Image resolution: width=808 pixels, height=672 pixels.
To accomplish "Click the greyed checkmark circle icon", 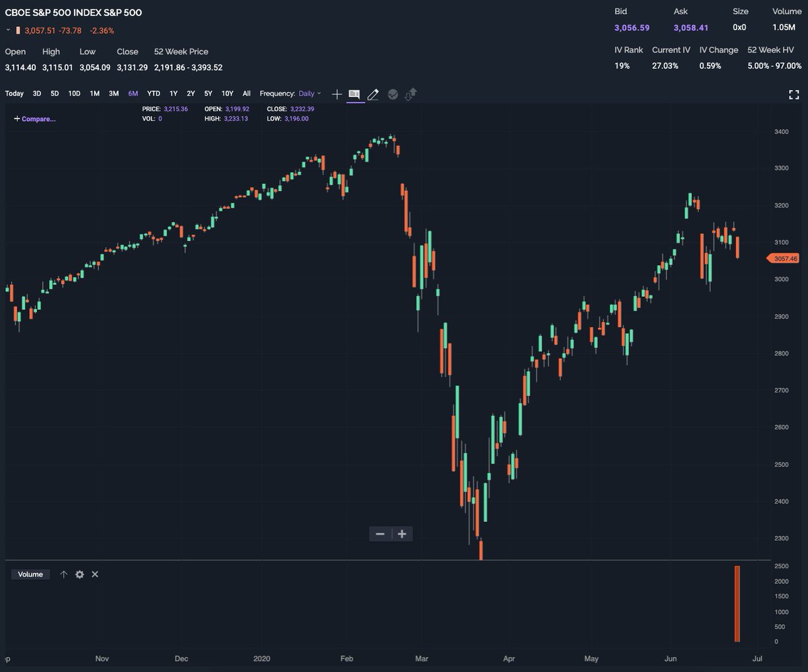I will [393, 94].
